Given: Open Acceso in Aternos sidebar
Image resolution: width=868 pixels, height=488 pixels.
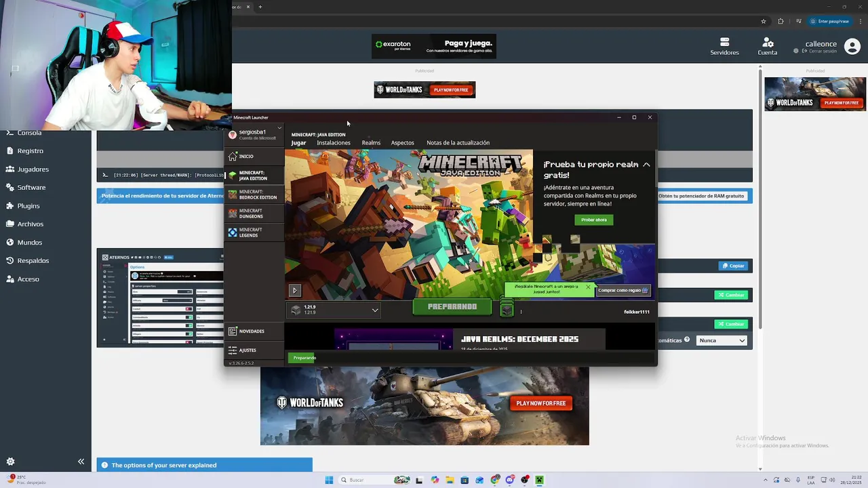Looking at the screenshot, I should 28,279.
